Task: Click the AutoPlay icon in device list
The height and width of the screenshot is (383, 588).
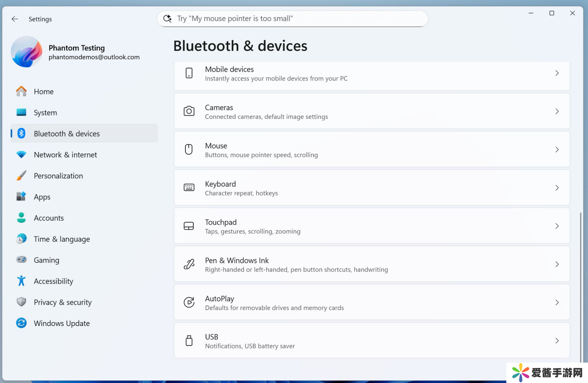Action: 189,303
